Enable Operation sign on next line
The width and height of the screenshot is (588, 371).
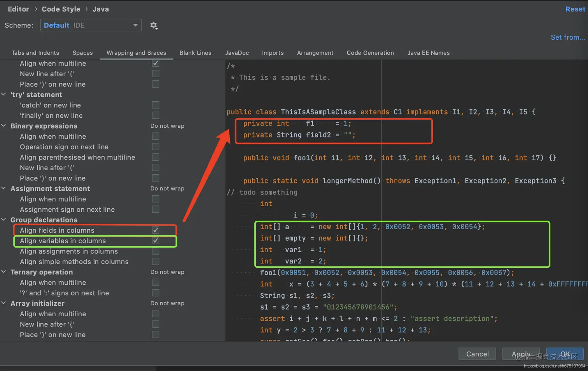[156, 147]
